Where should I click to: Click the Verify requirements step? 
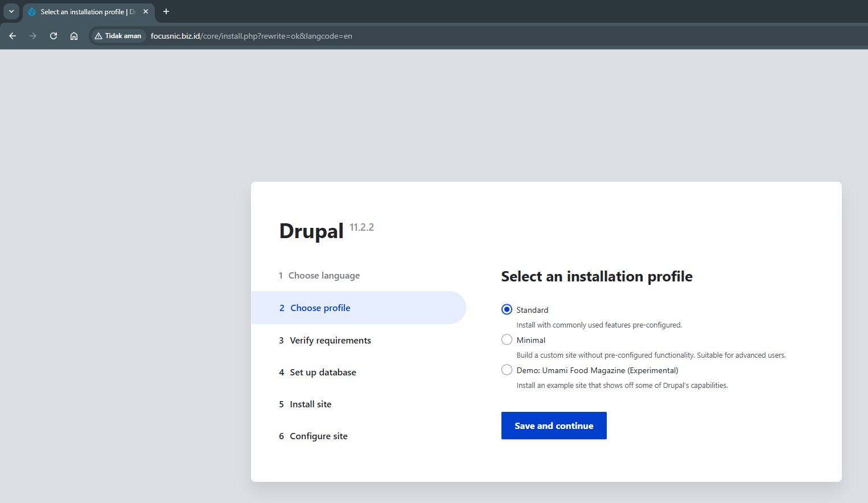330,340
